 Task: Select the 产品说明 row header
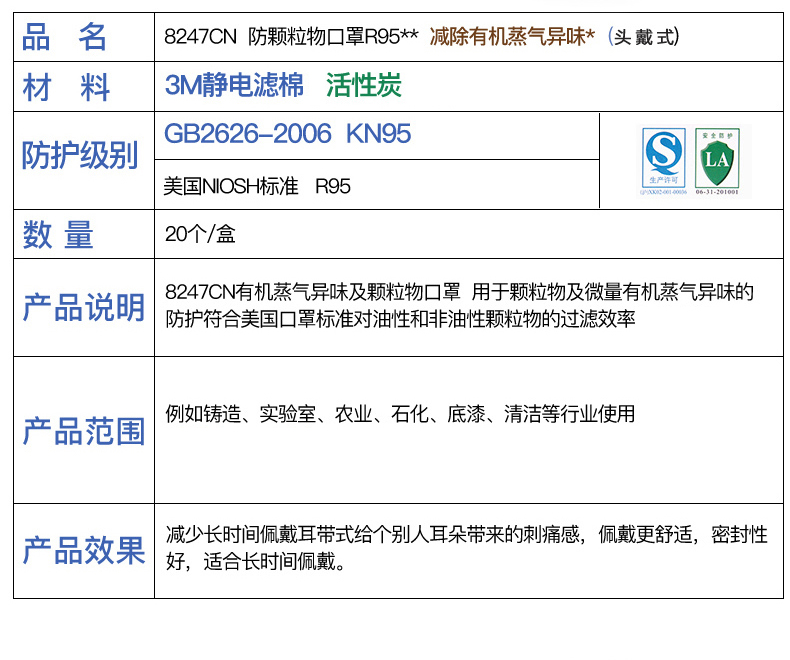[83, 307]
